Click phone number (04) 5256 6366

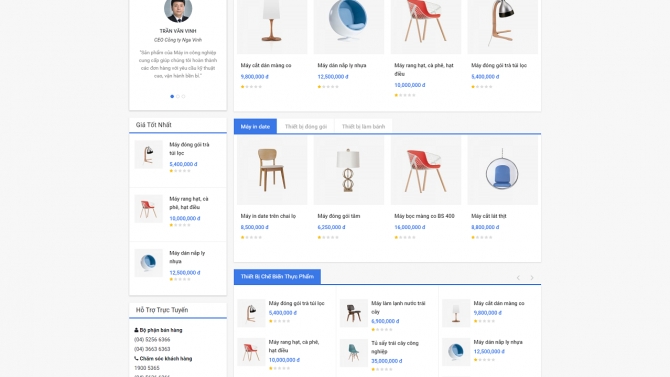click(152, 339)
